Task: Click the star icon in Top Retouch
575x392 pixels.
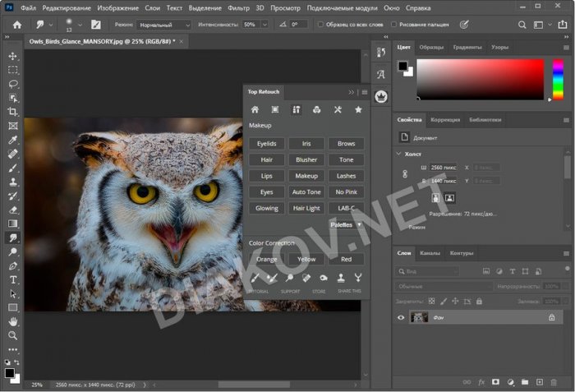Action: (358, 109)
